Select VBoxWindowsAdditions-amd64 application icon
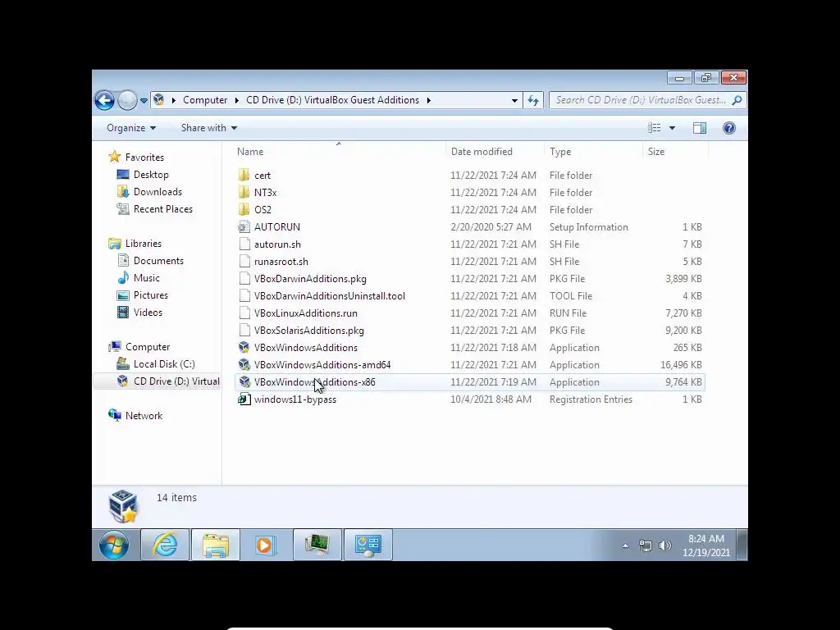 244,365
